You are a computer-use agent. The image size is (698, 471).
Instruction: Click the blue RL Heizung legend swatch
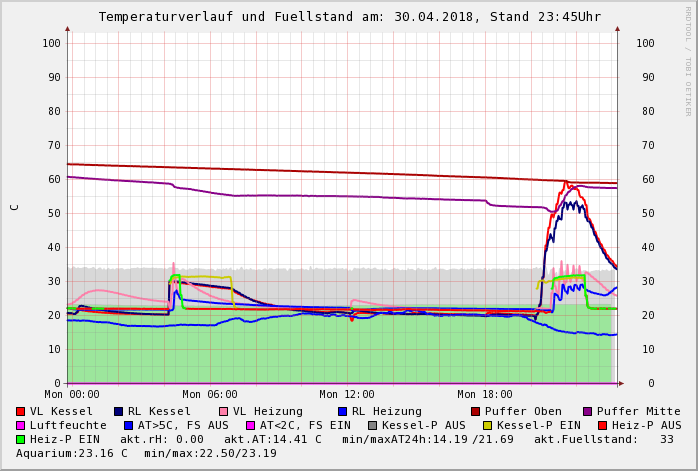tap(342, 411)
